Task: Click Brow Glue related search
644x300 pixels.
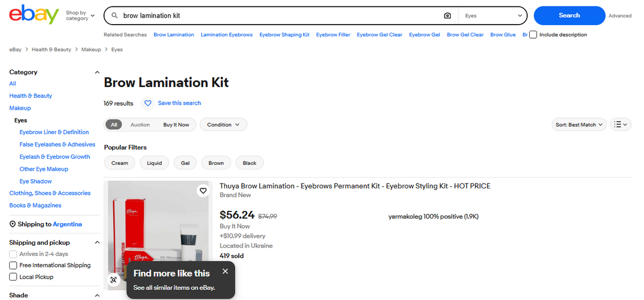Action: (x=503, y=34)
